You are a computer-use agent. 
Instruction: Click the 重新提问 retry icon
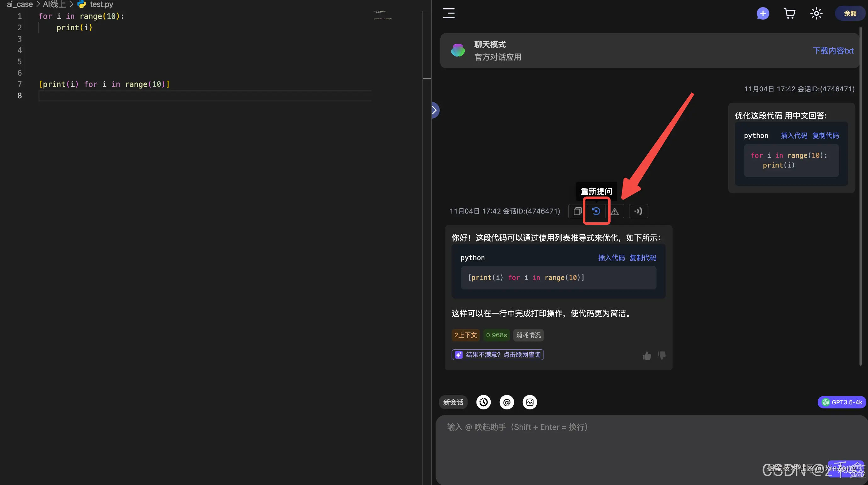(x=596, y=211)
